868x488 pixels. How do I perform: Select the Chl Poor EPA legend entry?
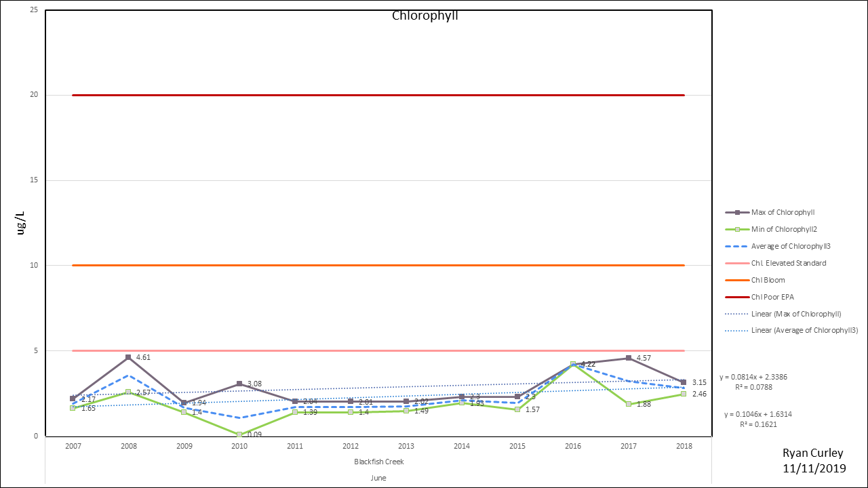pyautogui.click(x=772, y=297)
